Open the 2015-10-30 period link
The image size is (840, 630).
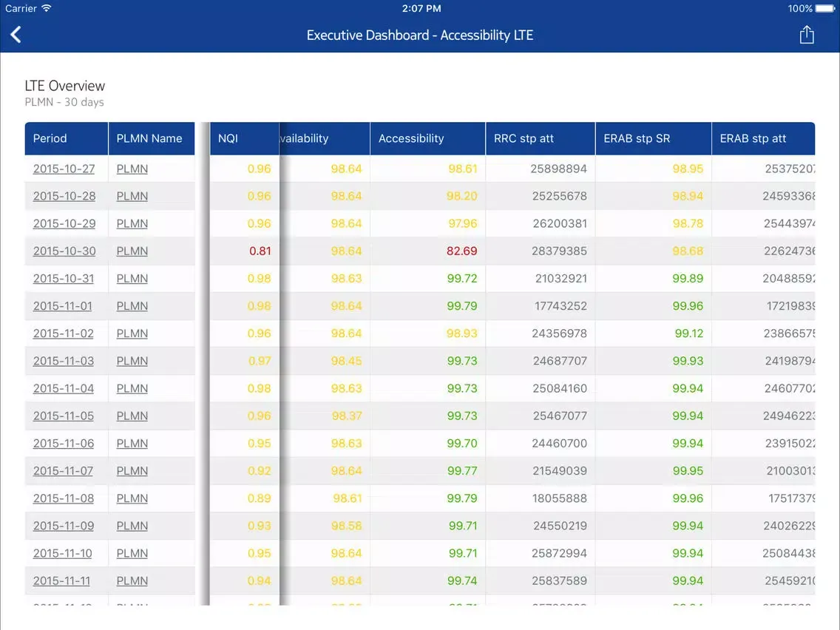(x=64, y=251)
